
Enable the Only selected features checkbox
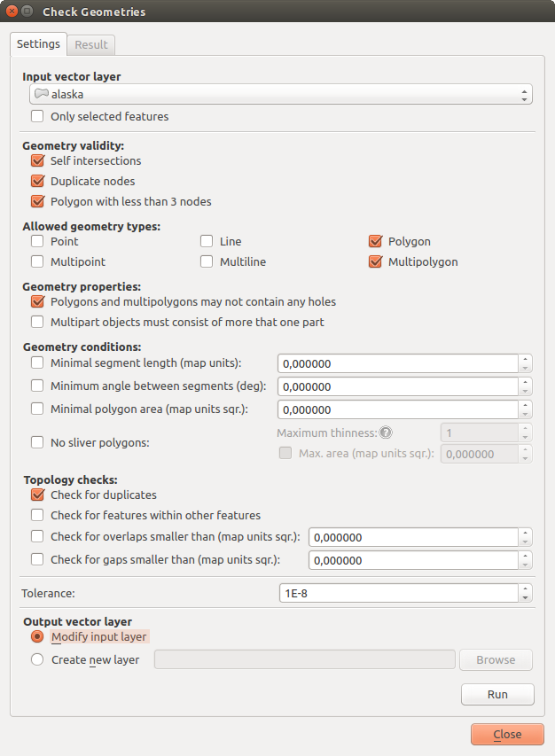click(37, 116)
